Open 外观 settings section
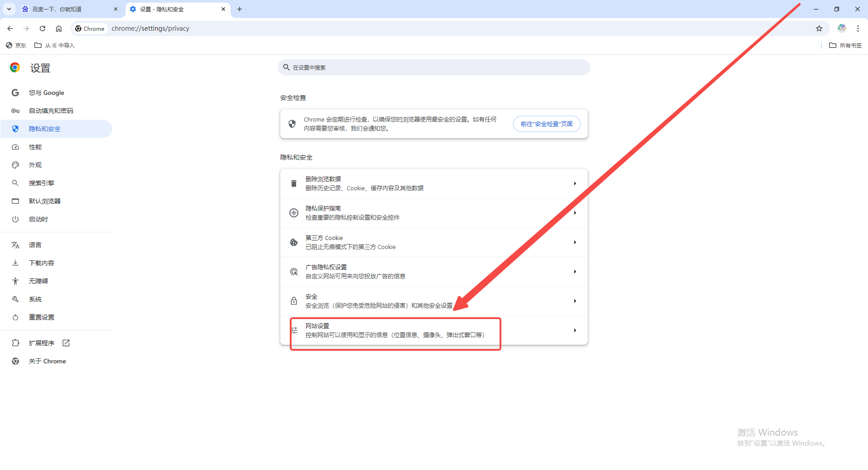 coord(56,165)
